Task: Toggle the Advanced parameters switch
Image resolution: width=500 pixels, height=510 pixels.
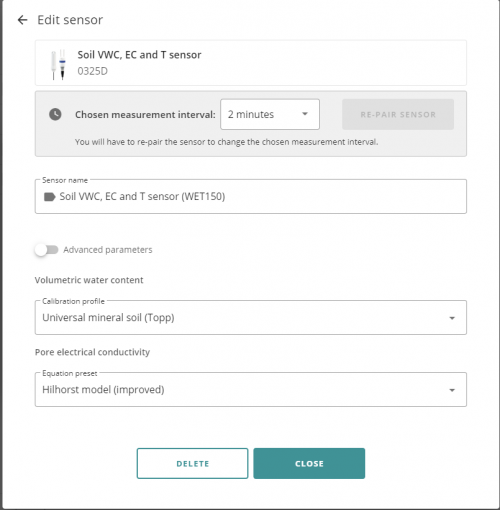Action: 47,250
